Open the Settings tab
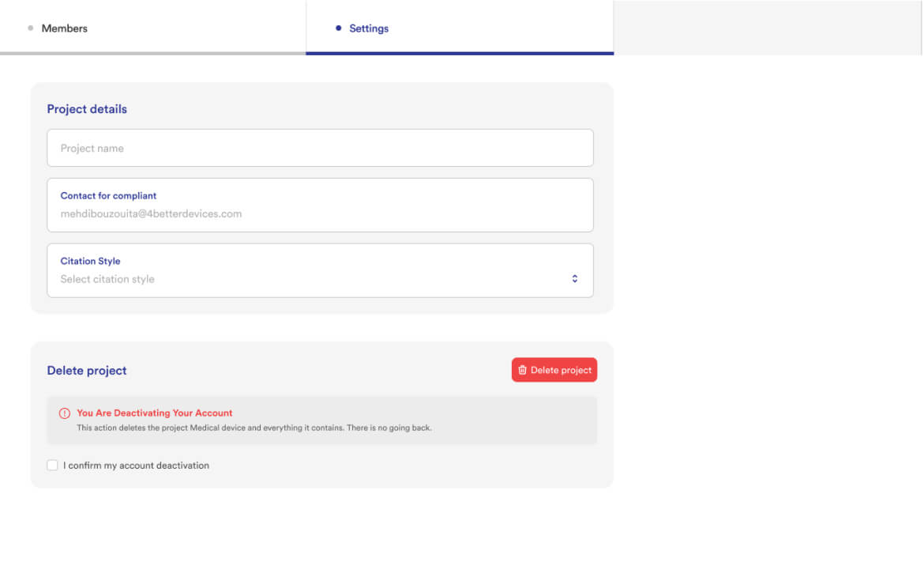924x577 pixels. pos(369,28)
